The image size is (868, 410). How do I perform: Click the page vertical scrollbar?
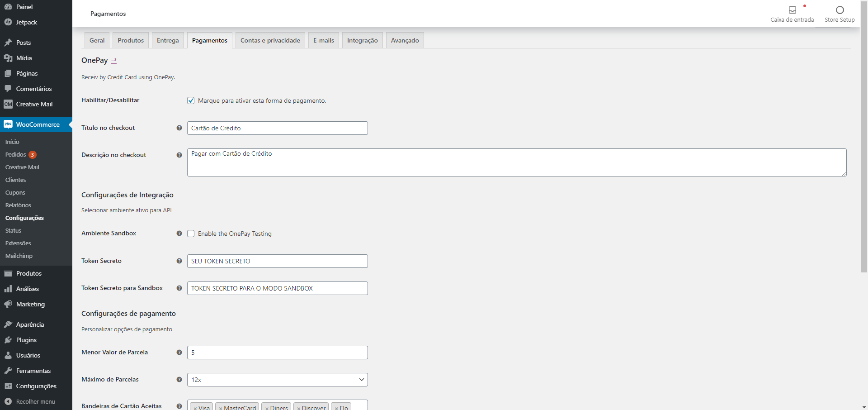point(864,136)
